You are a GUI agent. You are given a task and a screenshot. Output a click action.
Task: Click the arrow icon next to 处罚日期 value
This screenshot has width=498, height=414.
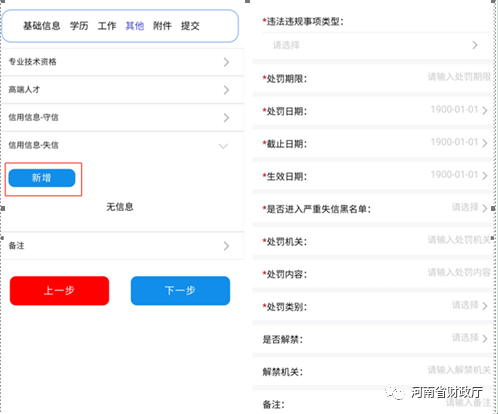click(x=485, y=111)
